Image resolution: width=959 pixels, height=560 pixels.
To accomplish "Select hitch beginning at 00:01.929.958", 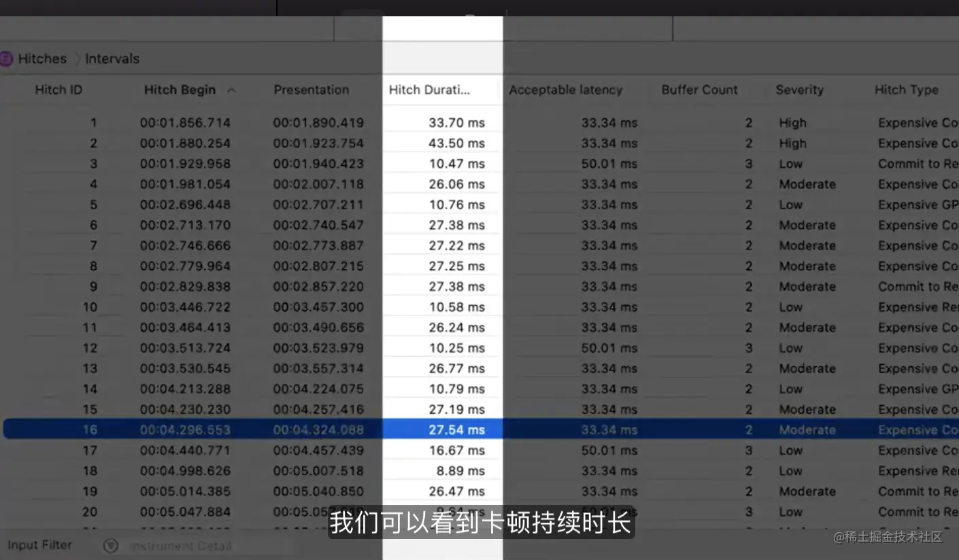I will 185,164.
